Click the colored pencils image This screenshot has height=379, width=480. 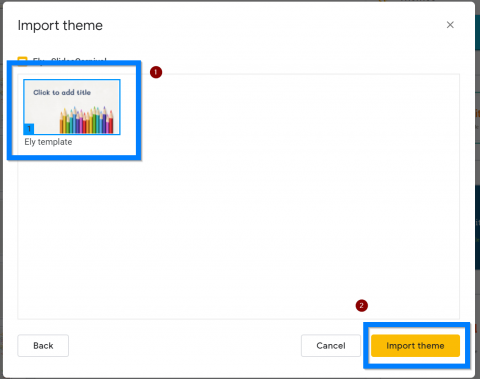87,120
